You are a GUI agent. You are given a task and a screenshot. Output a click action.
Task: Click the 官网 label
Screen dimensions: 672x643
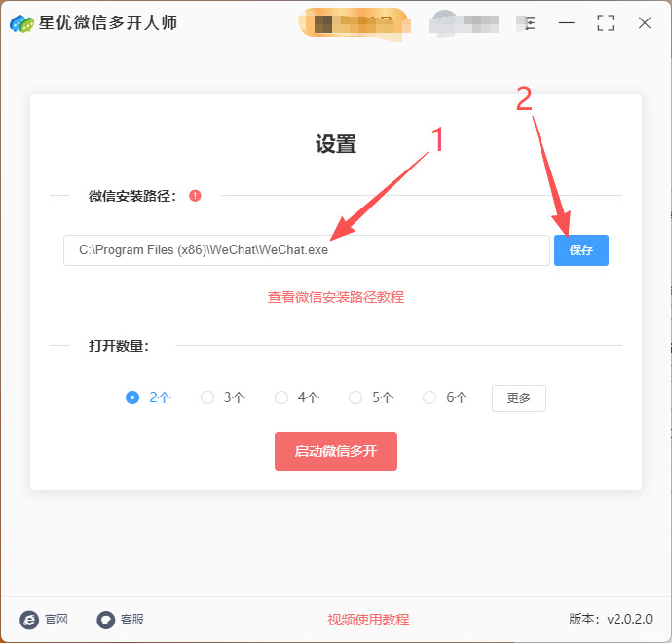[x=56, y=620]
